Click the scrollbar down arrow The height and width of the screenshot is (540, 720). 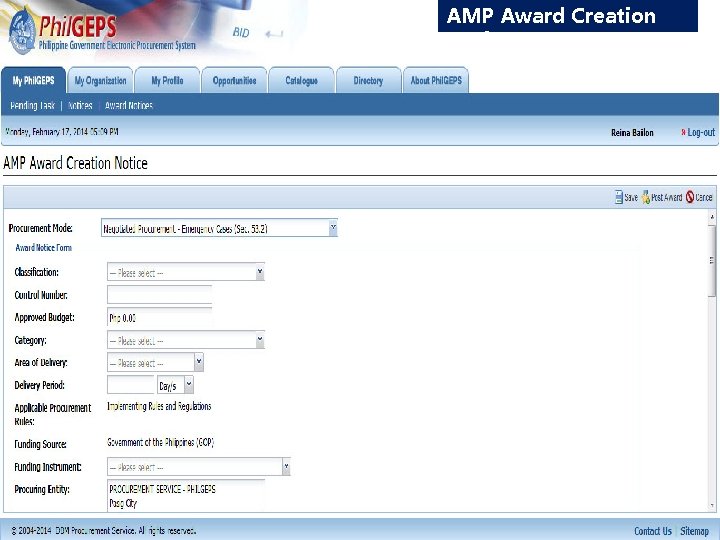point(712,505)
